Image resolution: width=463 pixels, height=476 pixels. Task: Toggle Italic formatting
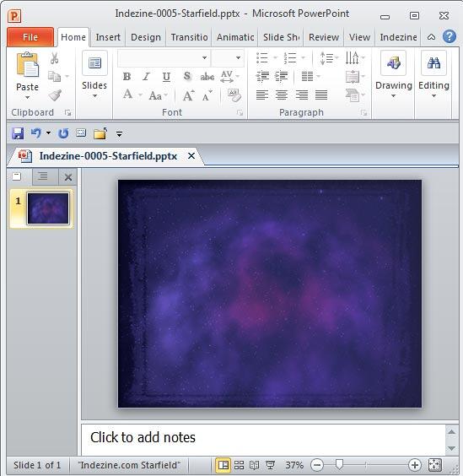(x=146, y=77)
